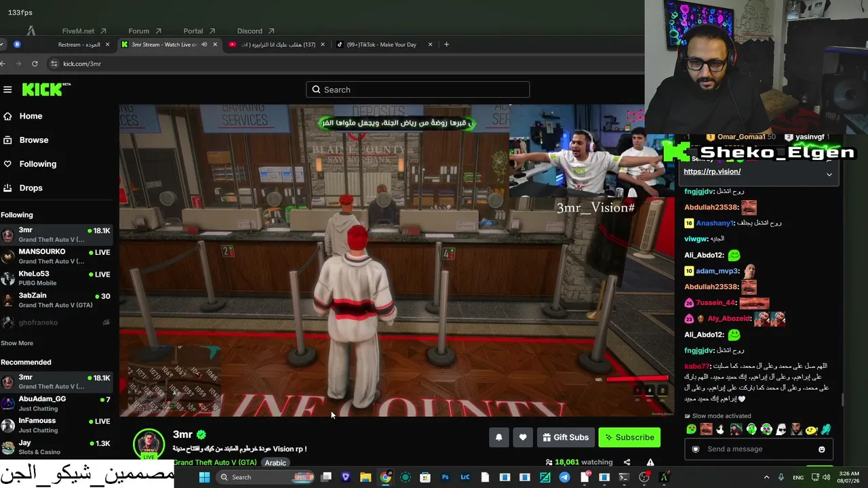Open FiveM.net link in launcher
The image size is (868, 488).
[x=84, y=31]
